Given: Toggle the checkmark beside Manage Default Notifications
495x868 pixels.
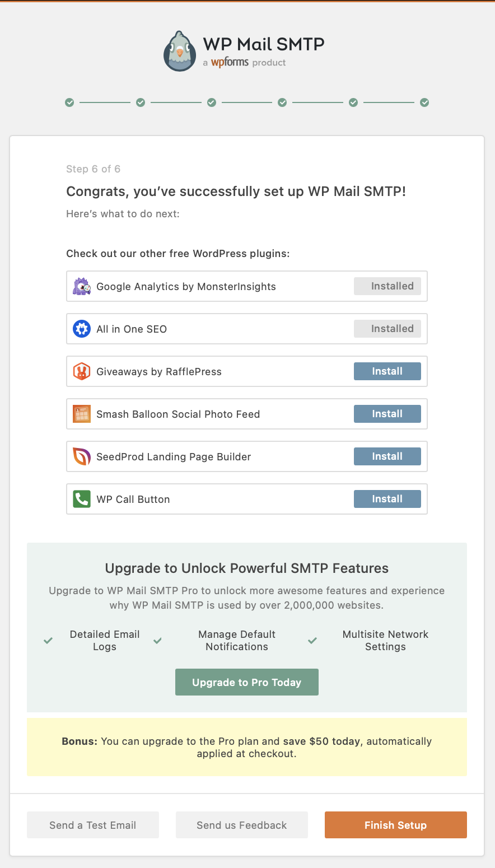Looking at the screenshot, I should coord(157,641).
